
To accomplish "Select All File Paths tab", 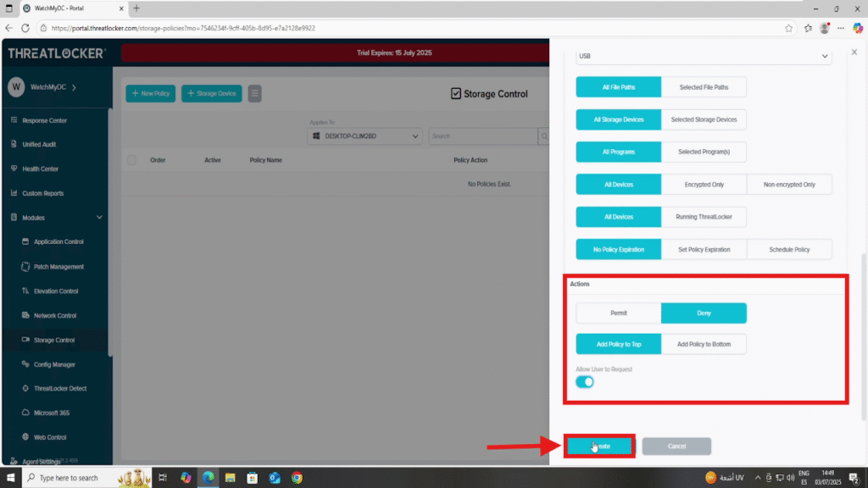I will [x=618, y=87].
